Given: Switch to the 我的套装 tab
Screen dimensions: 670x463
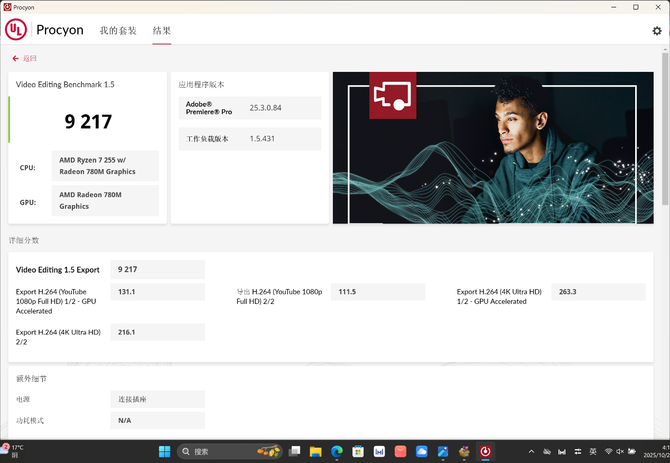Looking at the screenshot, I should [117, 31].
